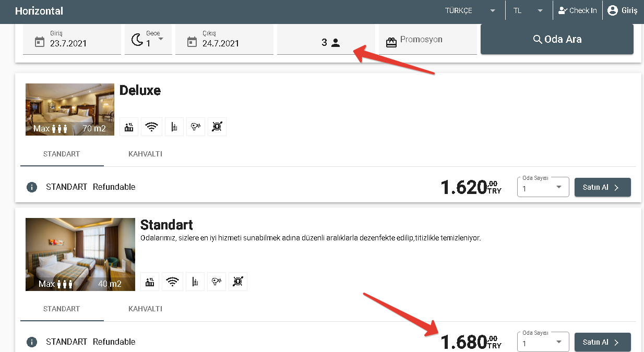
Task: Click the heating icon under Standart room
Action: point(150,282)
